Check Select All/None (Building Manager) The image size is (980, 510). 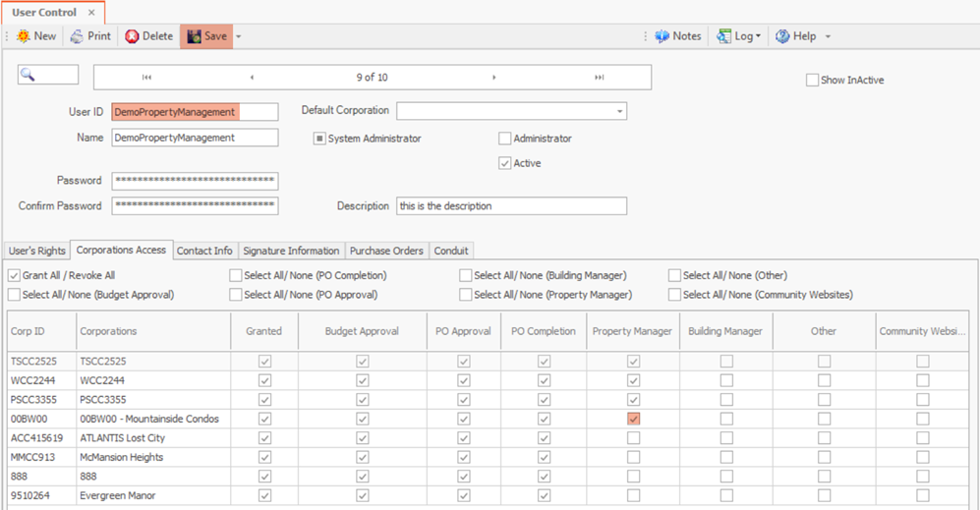pos(466,275)
